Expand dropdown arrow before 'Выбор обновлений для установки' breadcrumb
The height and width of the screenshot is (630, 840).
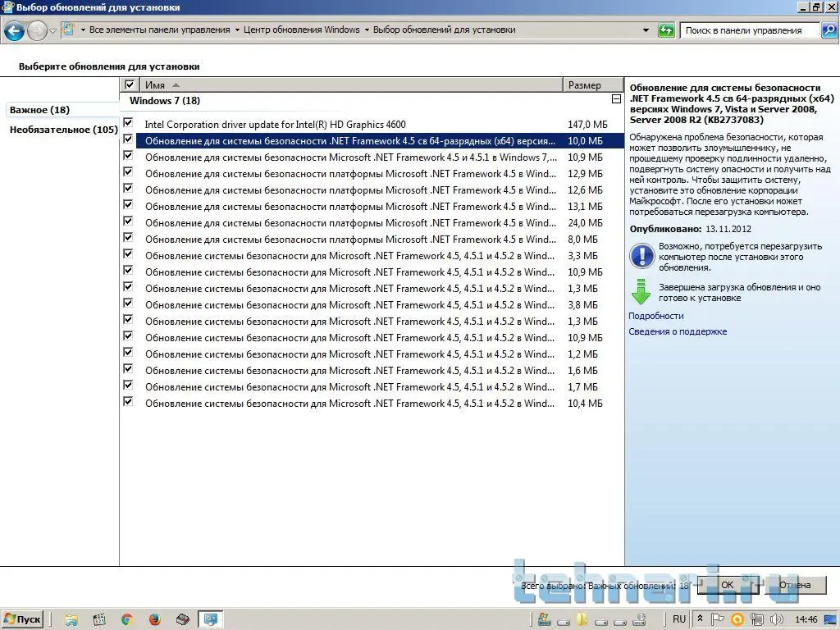(367, 30)
